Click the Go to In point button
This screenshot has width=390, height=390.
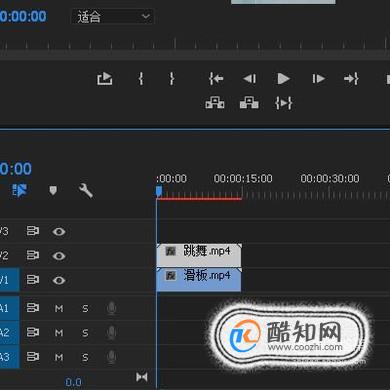click(x=216, y=79)
